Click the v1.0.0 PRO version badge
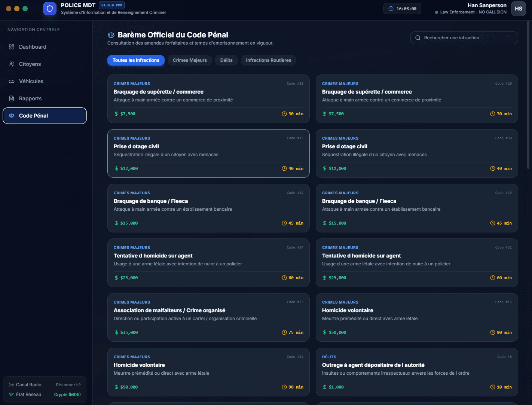532x405 pixels. (111, 5)
